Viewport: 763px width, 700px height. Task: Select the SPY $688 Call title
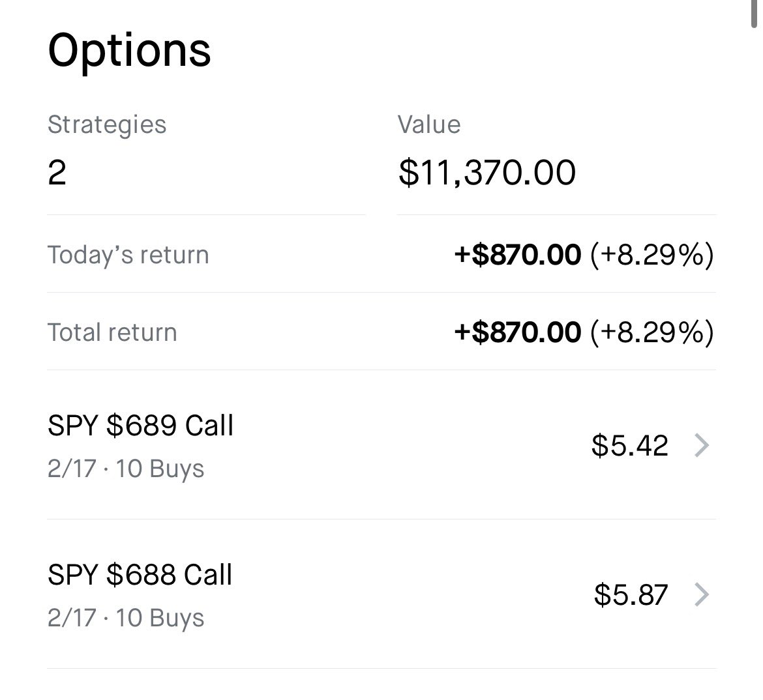pos(140,575)
